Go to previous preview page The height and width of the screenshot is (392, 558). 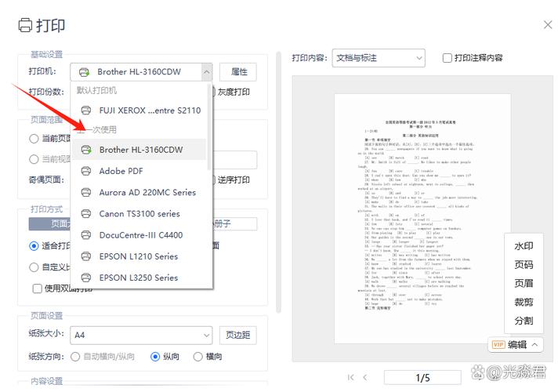tap(365, 377)
